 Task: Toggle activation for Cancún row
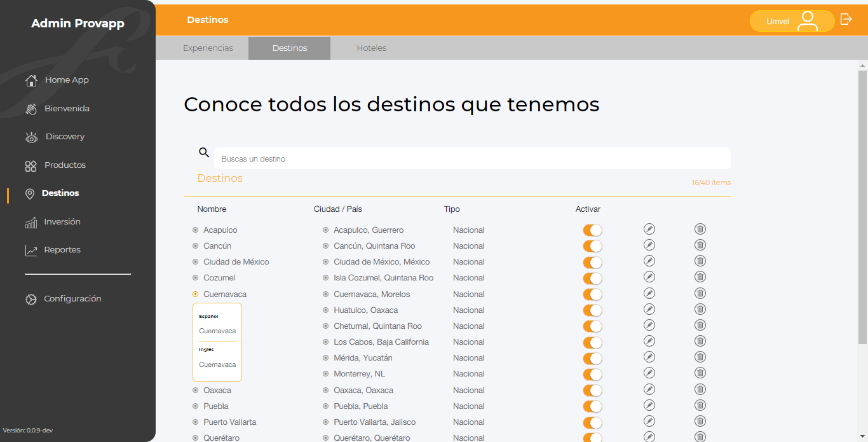pyautogui.click(x=592, y=246)
